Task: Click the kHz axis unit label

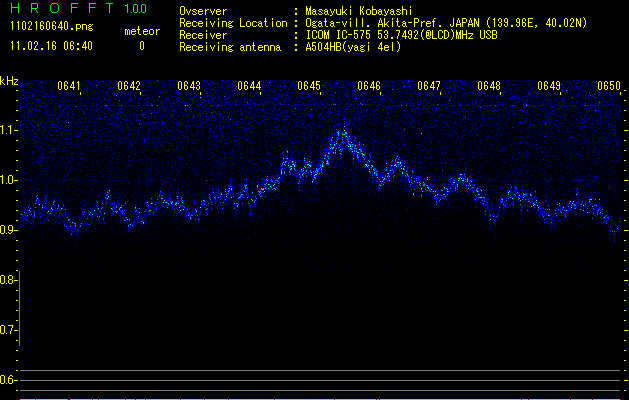Action: [9, 80]
